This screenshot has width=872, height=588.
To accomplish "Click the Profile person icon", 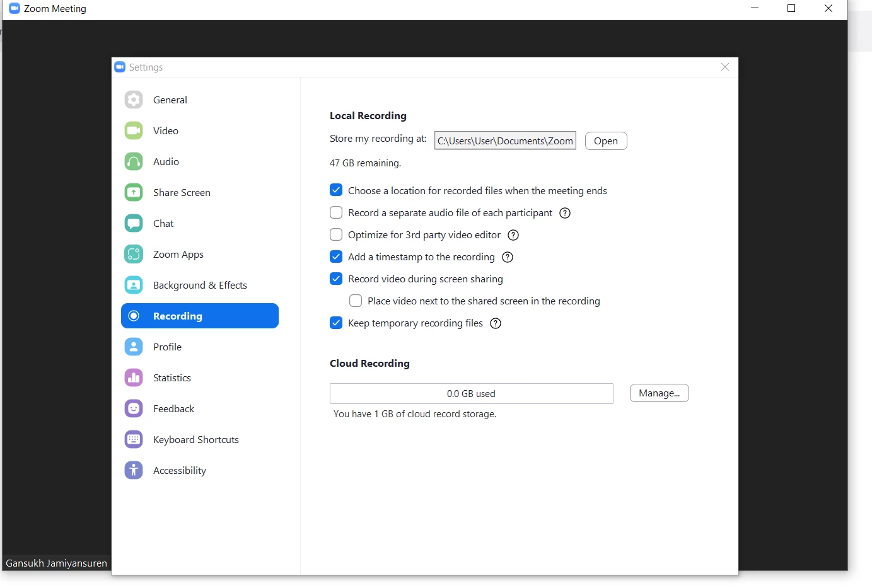I will (134, 347).
